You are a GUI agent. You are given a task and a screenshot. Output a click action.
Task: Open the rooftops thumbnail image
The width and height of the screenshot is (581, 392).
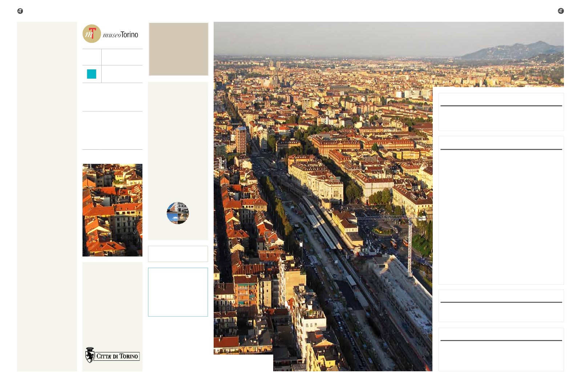point(112,210)
